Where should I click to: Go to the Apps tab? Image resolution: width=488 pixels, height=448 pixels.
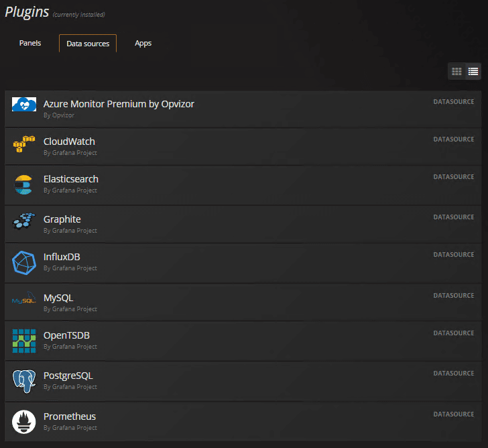(x=143, y=43)
